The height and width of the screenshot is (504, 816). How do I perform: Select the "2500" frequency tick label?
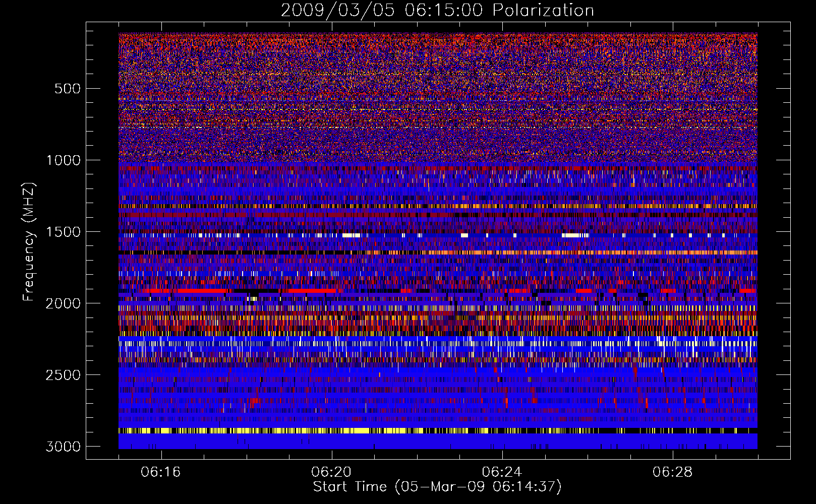[63, 375]
